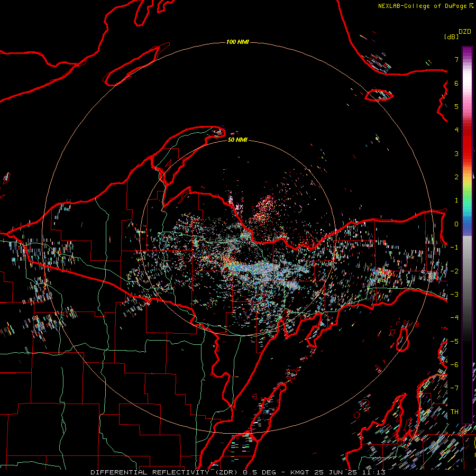Click the red band of color bar
Screen dimensions: 476x476
467,143
